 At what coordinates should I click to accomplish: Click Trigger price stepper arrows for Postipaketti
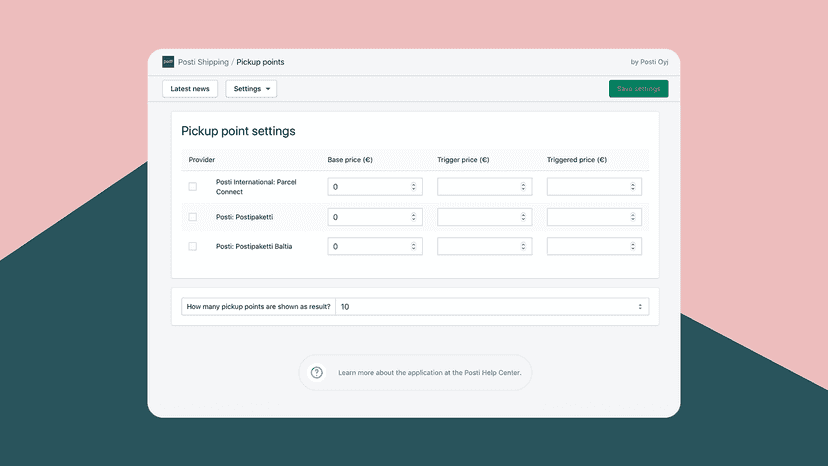pyautogui.click(x=523, y=217)
